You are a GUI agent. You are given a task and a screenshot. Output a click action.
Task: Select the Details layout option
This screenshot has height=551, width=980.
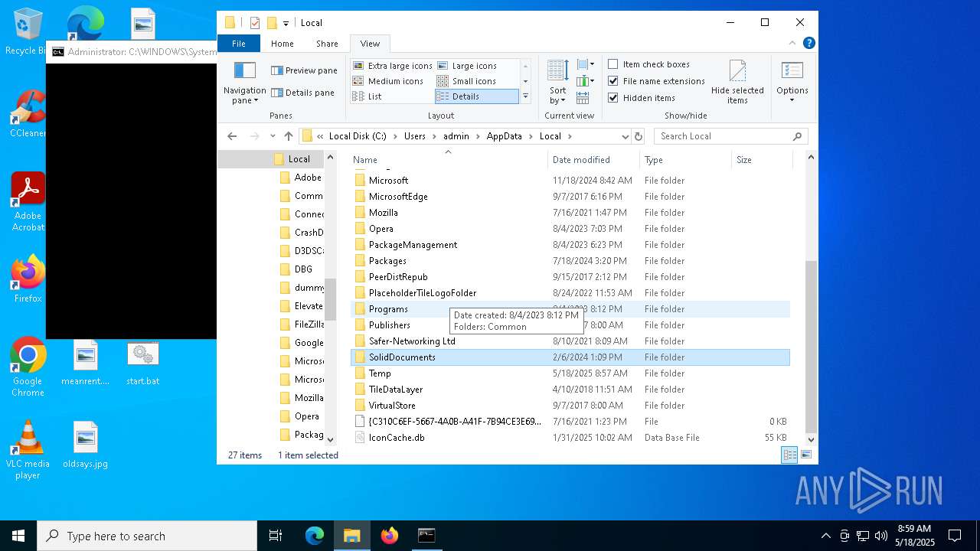coord(476,96)
